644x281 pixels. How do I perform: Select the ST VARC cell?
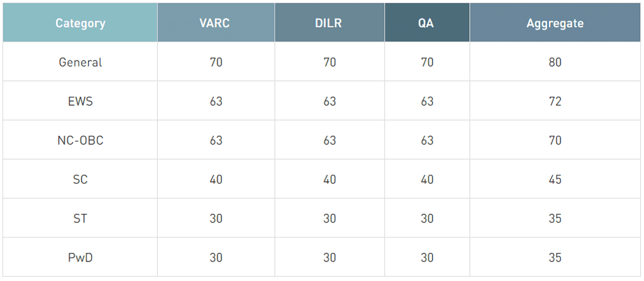click(216, 218)
